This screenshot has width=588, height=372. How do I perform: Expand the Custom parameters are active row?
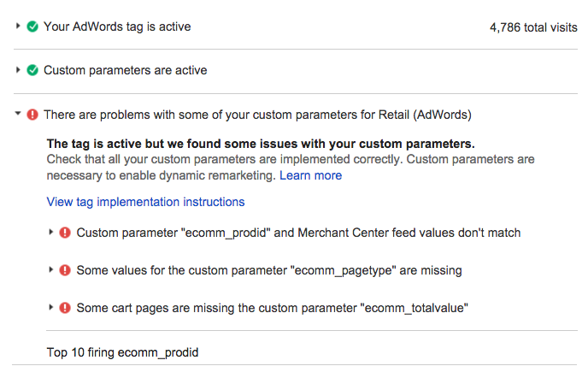(18, 70)
